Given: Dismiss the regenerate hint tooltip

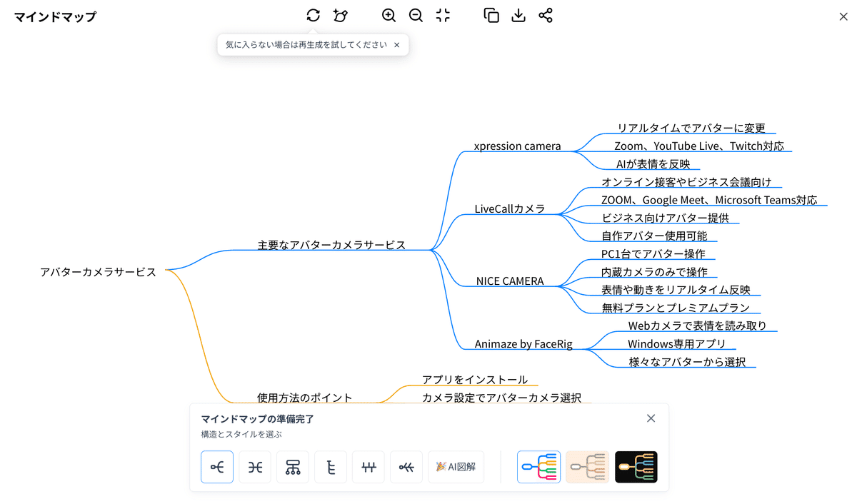Looking at the screenshot, I should (x=397, y=44).
